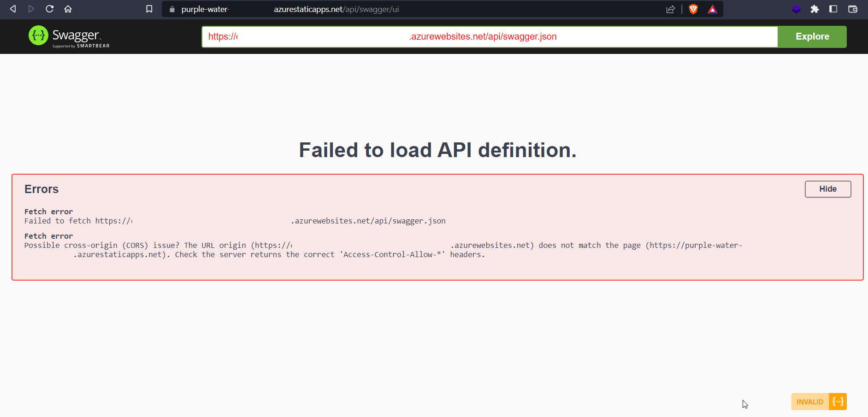868x417 pixels.
Task: Go back using the back arrow
Action: pyautogui.click(x=12, y=9)
